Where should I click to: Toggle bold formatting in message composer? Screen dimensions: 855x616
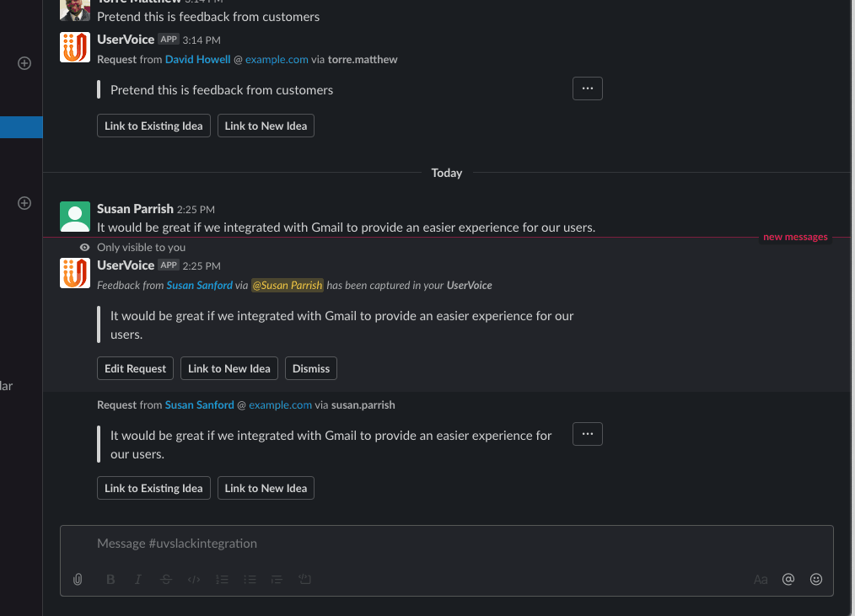coord(110,579)
